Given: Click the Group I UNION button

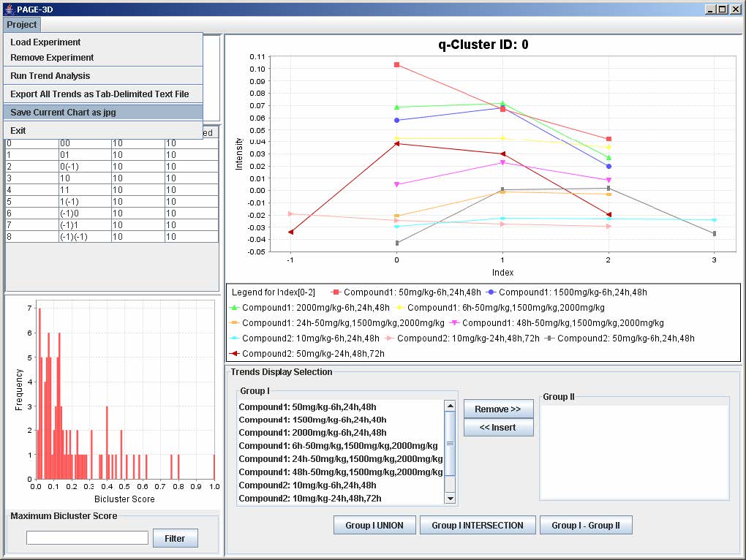Looking at the screenshot, I should [x=374, y=525].
